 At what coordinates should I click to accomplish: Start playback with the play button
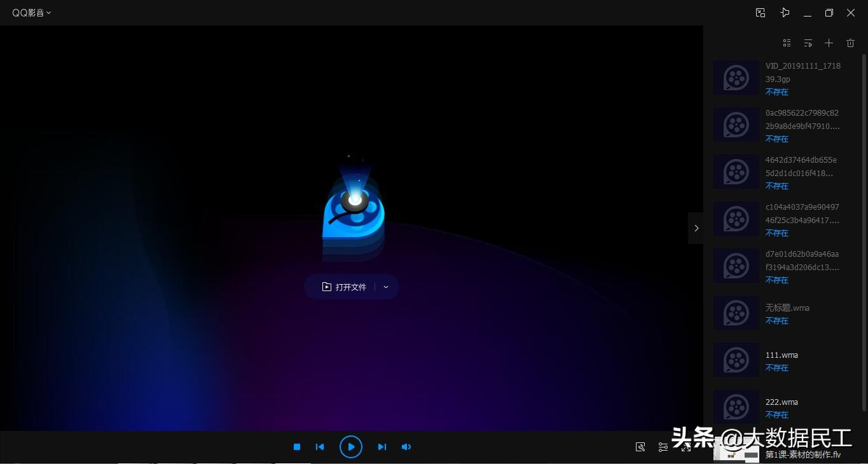pyautogui.click(x=351, y=447)
